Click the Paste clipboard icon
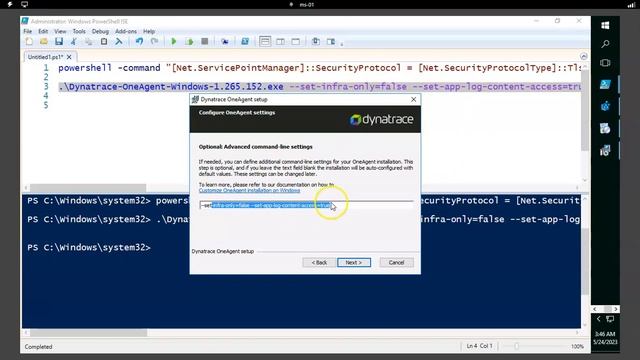Image resolution: width=640 pixels, height=360 pixels. (104, 42)
